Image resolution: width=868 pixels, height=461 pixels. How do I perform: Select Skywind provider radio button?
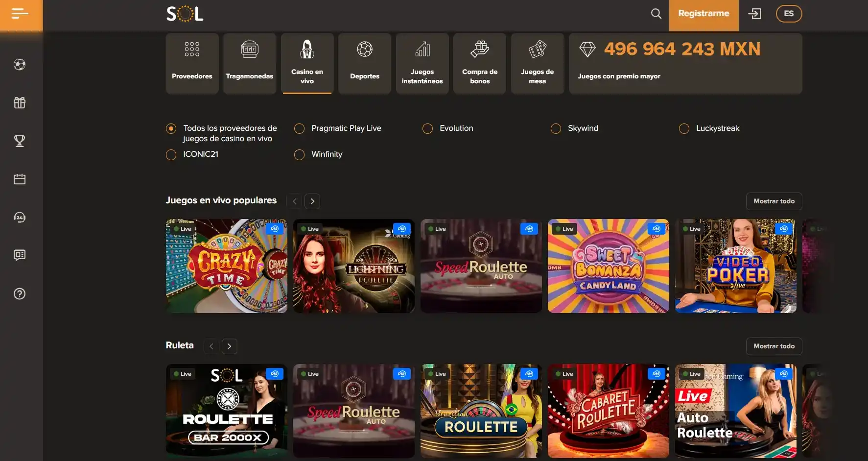click(x=556, y=128)
